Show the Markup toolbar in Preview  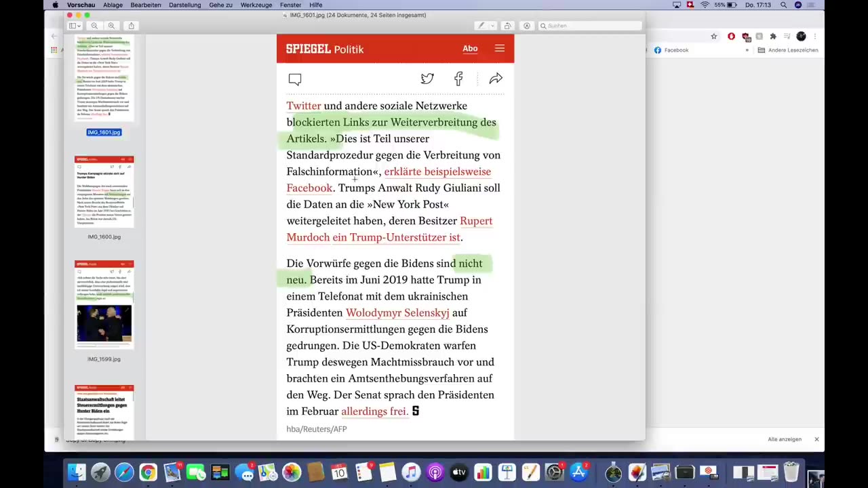click(527, 26)
